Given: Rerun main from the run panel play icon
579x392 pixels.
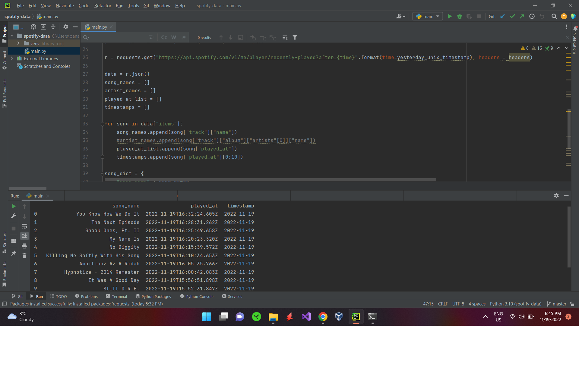Looking at the screenshot, I should pos(14,206).
